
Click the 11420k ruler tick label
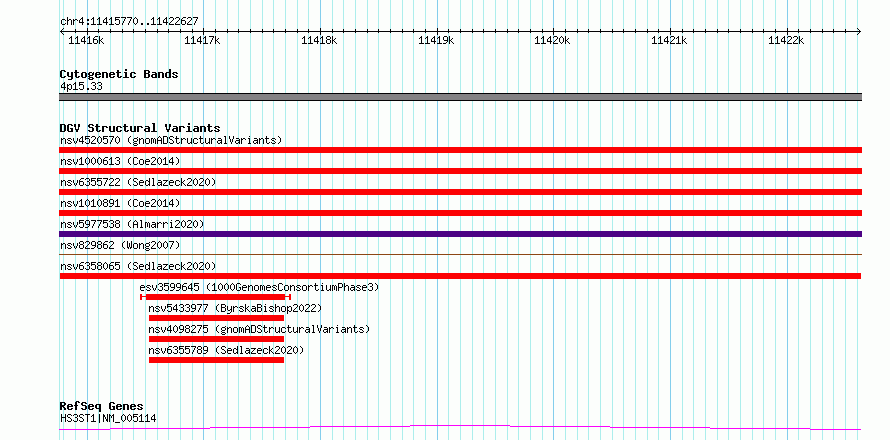553,40
